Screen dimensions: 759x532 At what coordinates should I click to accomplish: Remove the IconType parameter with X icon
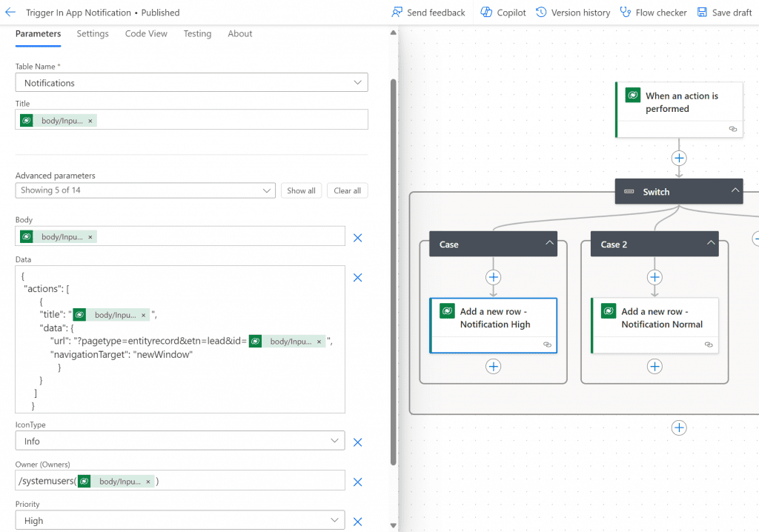click(x=357, y=442)
